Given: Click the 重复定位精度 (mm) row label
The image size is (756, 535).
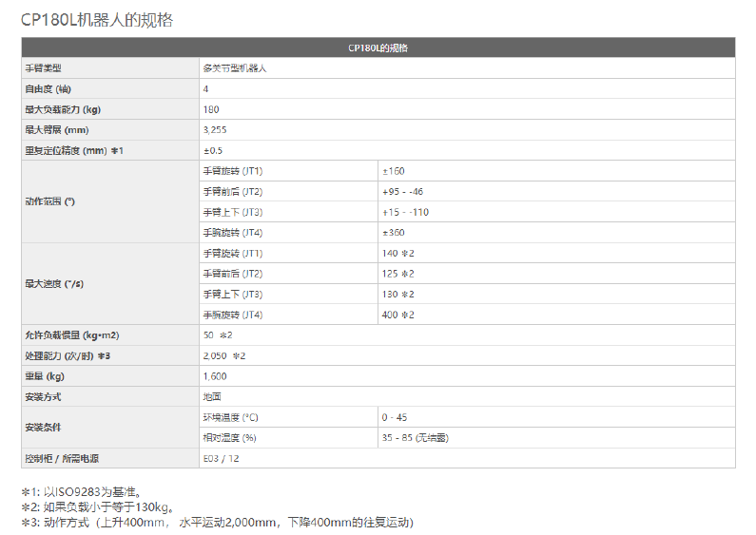Looking at the screenshot, I should click(x=74, y=150).
